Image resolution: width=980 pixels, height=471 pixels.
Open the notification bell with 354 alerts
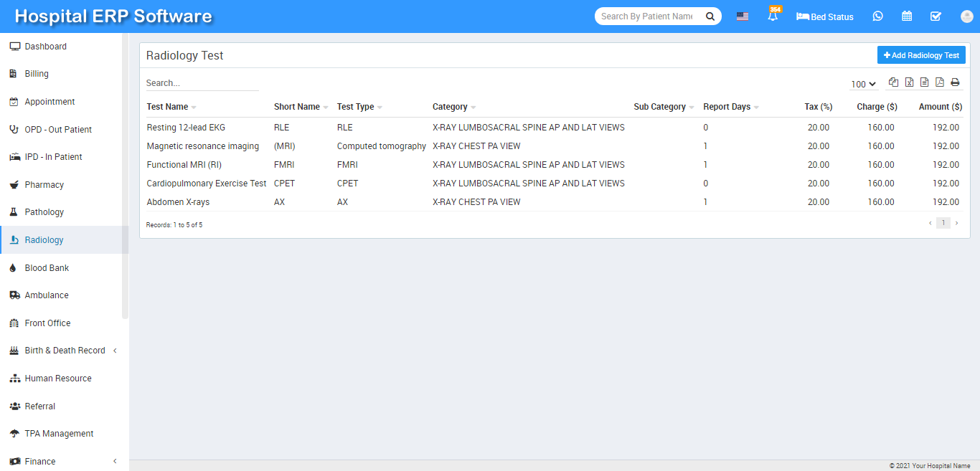[773, 16]
